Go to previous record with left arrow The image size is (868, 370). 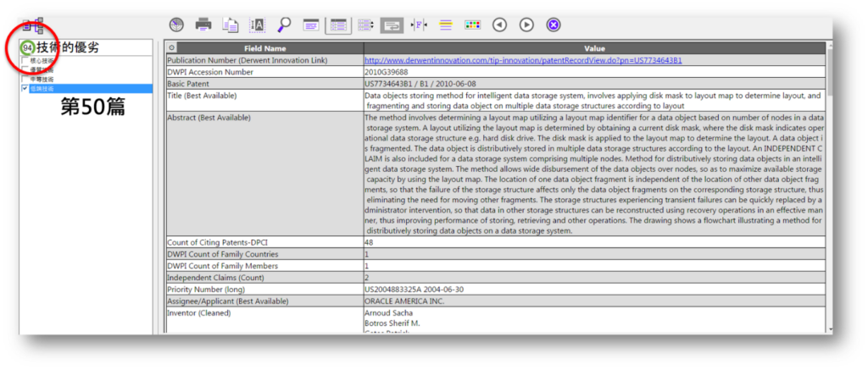point(499,25)
